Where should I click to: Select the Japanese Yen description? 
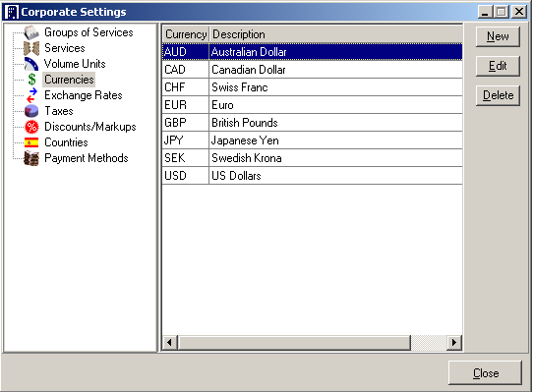[335, 140]
